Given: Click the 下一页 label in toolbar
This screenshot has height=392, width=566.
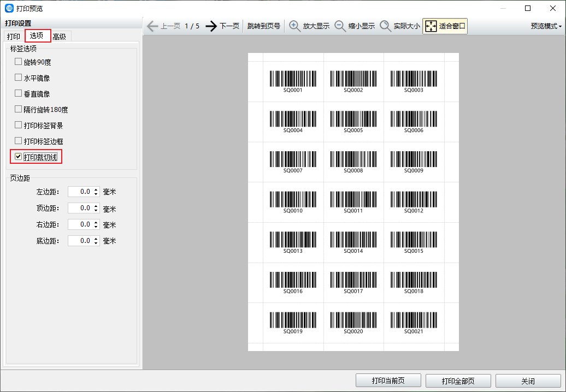Looking at the screenshot, I should [x=229, y=26].
